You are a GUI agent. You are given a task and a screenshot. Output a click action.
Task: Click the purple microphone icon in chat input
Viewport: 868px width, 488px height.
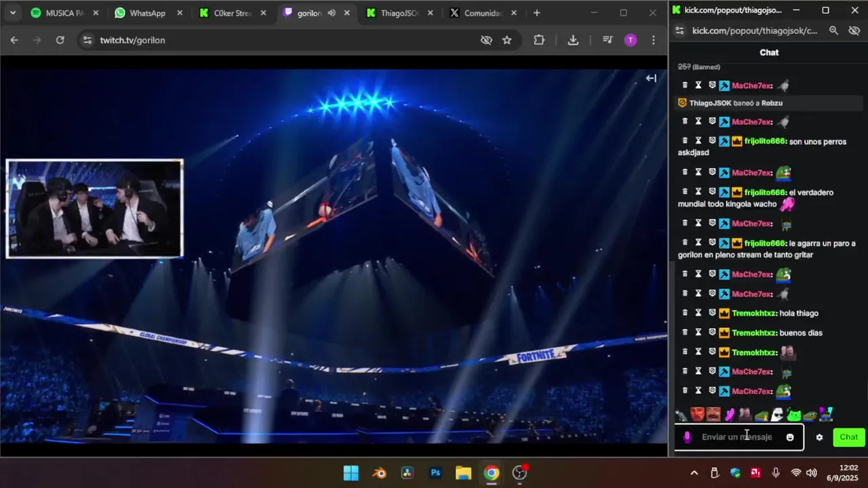point(687,437)
